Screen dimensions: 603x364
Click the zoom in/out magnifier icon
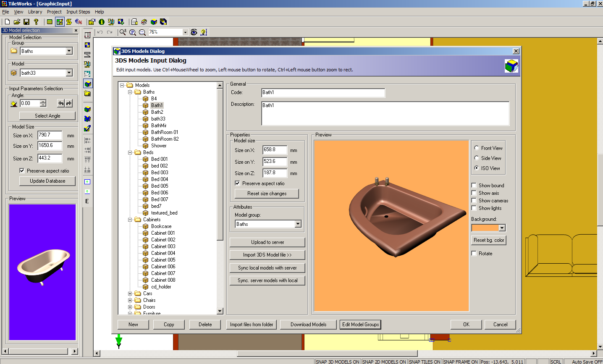[x=123, y=32]
